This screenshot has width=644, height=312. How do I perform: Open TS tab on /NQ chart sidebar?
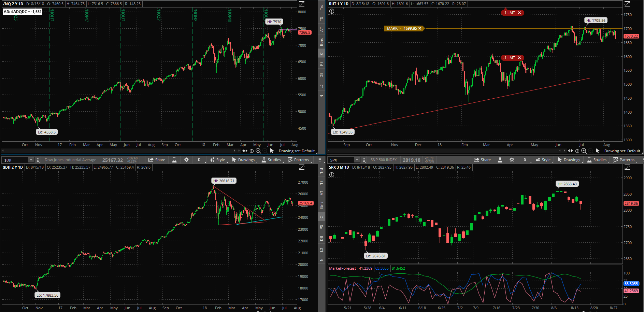pos(321,19)
